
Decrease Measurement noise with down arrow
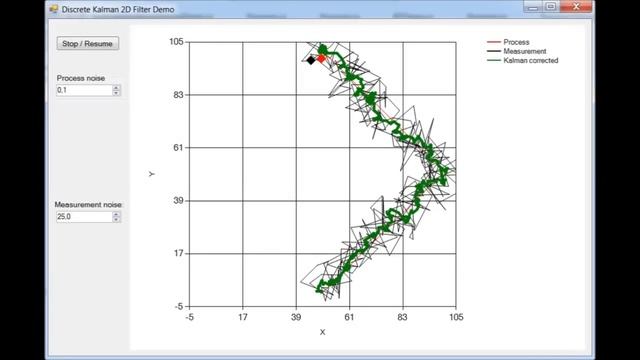[x=116, y=220]
